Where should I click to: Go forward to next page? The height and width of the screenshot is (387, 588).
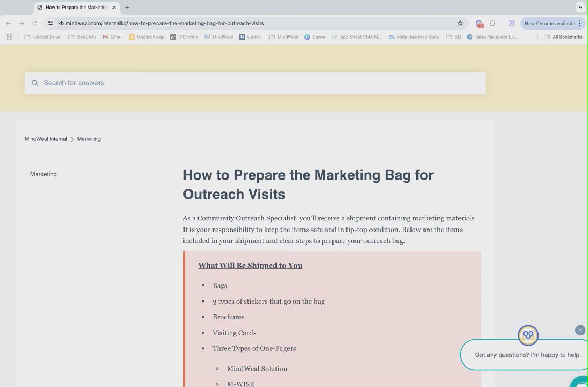pyautogui.click(x=22, y=23)
